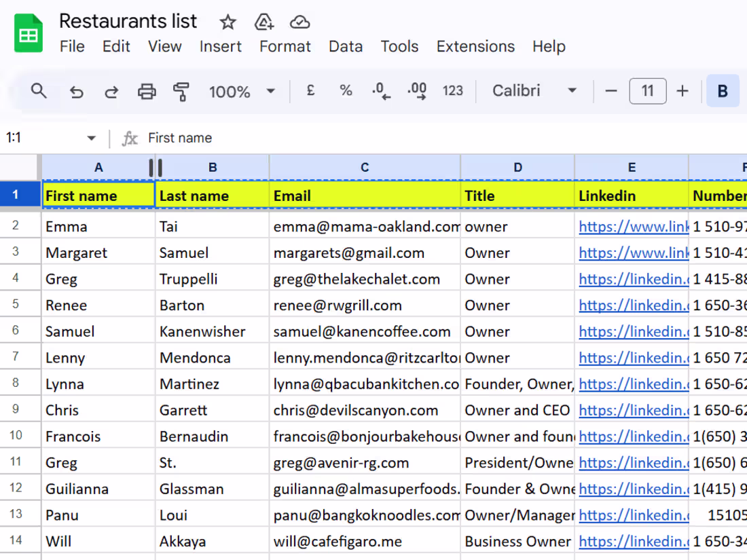Star the Restaurants list document
This screenshot has height=560, width=747.
pyautogui.click(x=227, y=22)
